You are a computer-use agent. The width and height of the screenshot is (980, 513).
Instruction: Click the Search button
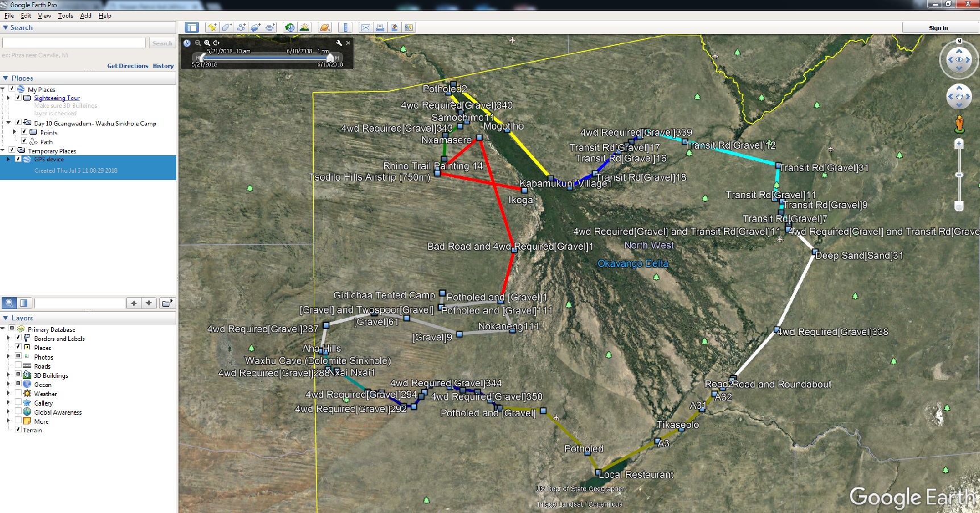click(x=162, y=43)
